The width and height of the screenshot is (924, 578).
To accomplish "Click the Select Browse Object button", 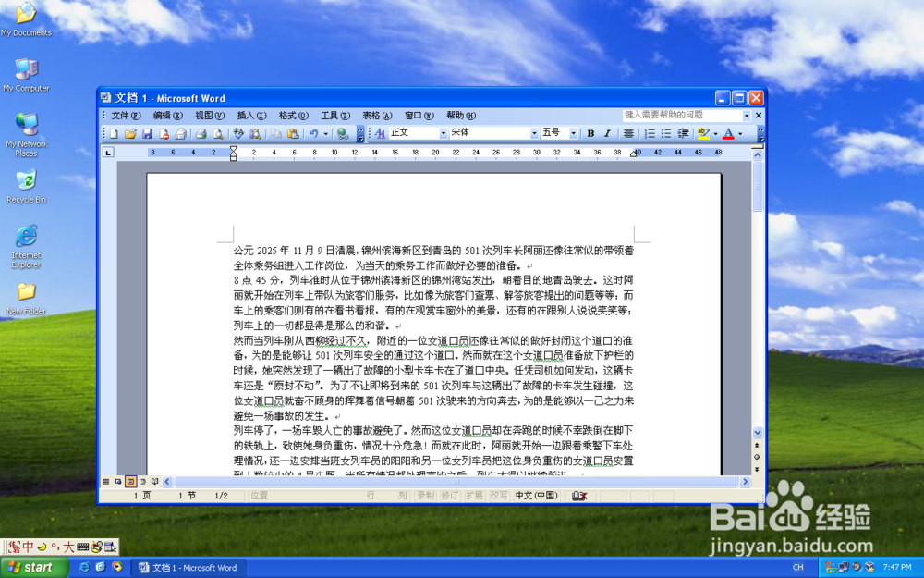I will point(758,457).
